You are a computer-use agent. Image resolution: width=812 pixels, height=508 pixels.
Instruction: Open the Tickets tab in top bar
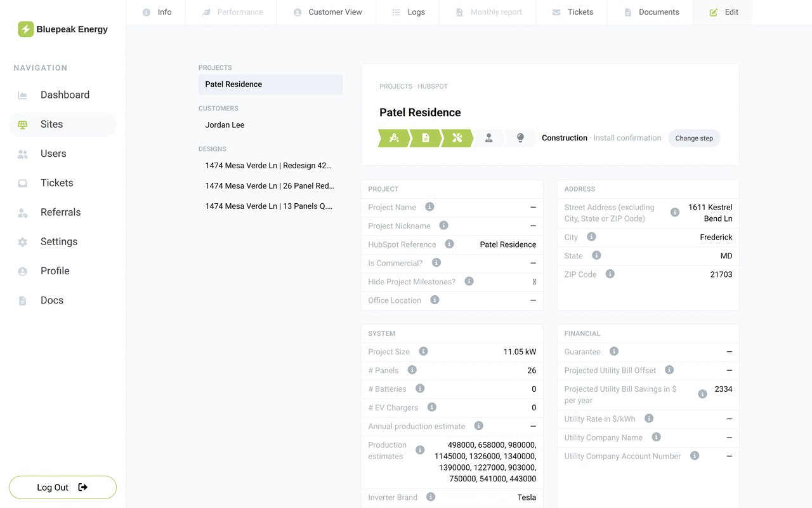pyautogui.click(x=572, y=12)
